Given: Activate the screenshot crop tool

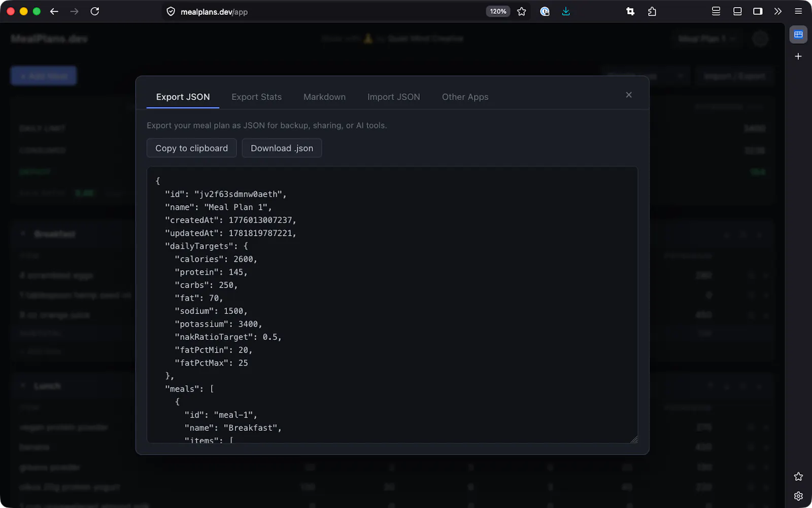Looking at the screenshot, I should tap(630, 11).
